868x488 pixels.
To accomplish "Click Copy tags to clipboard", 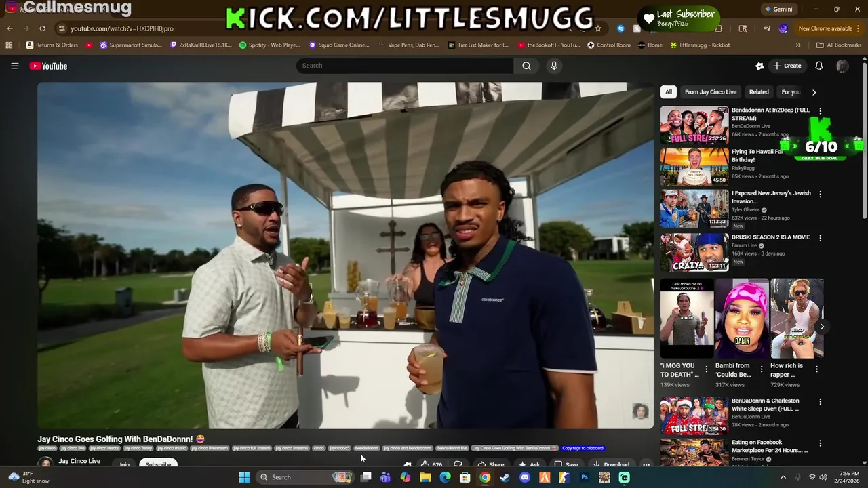I will tap(583, 448).
